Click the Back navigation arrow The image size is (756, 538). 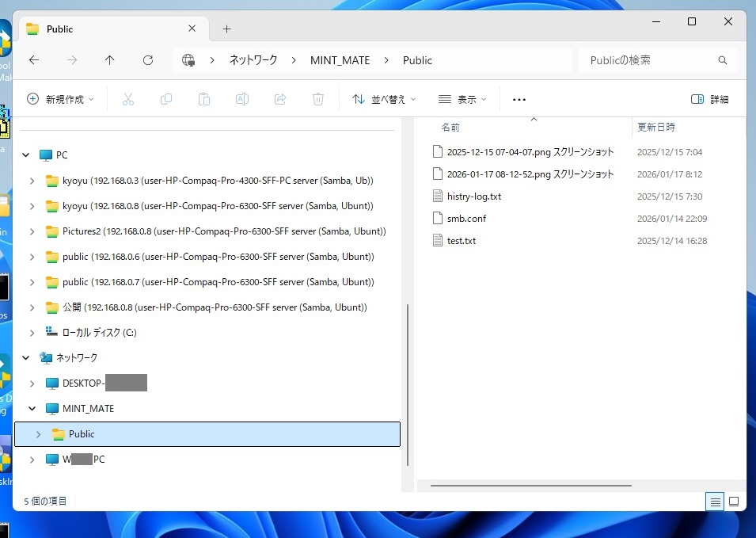point(33,60)
